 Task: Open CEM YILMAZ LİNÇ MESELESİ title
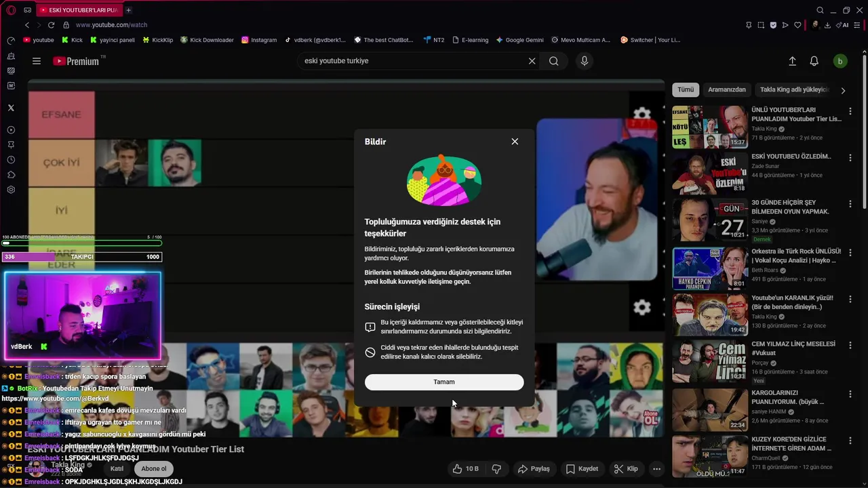pyautogui.click(x=793, y=348)
